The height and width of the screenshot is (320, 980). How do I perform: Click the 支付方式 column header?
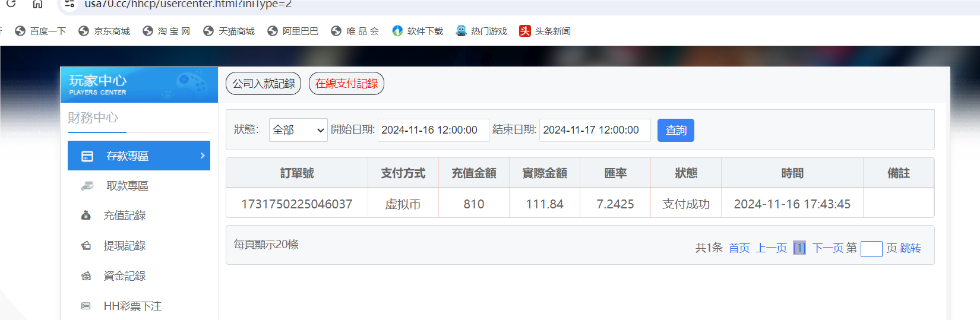point(403,173)
